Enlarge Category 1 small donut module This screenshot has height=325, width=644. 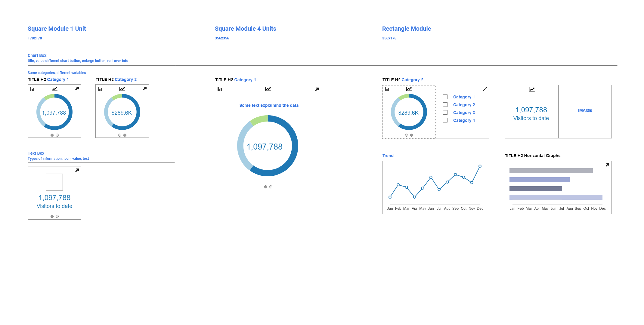click(x=77, y=88)
